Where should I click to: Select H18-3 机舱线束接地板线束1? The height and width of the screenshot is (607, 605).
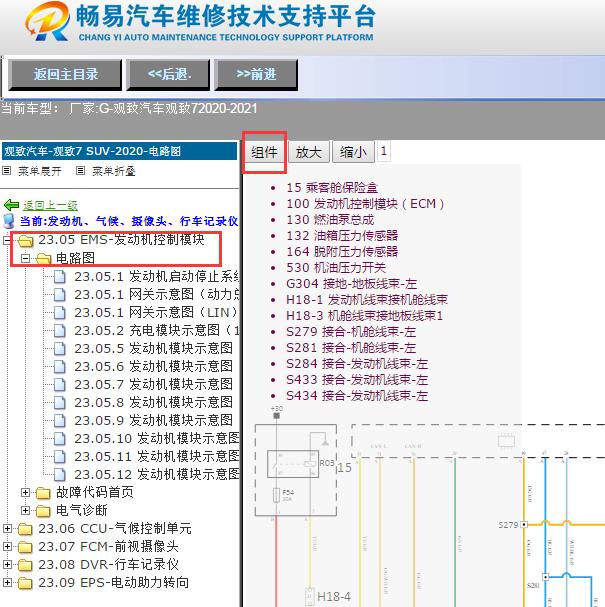365,316
